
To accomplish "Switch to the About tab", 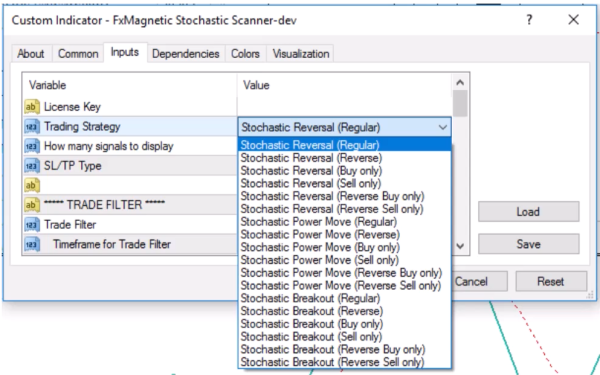I will (x=31, y=54).
